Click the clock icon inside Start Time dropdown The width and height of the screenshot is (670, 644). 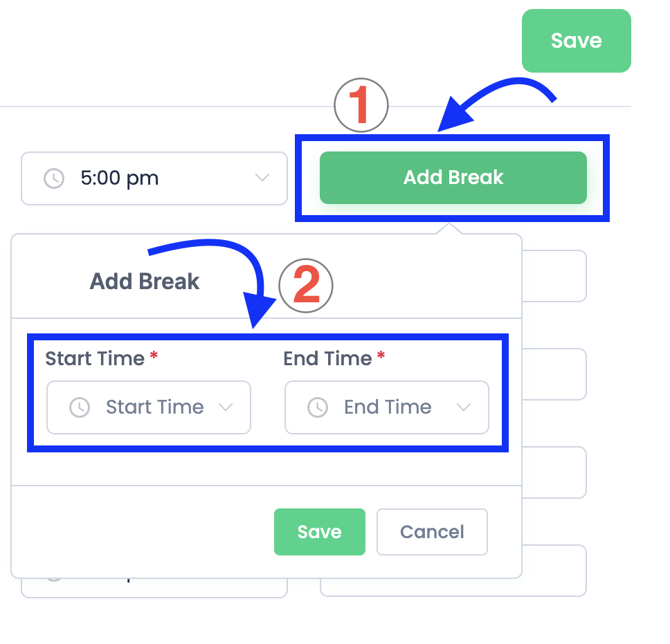click(80, 407)
